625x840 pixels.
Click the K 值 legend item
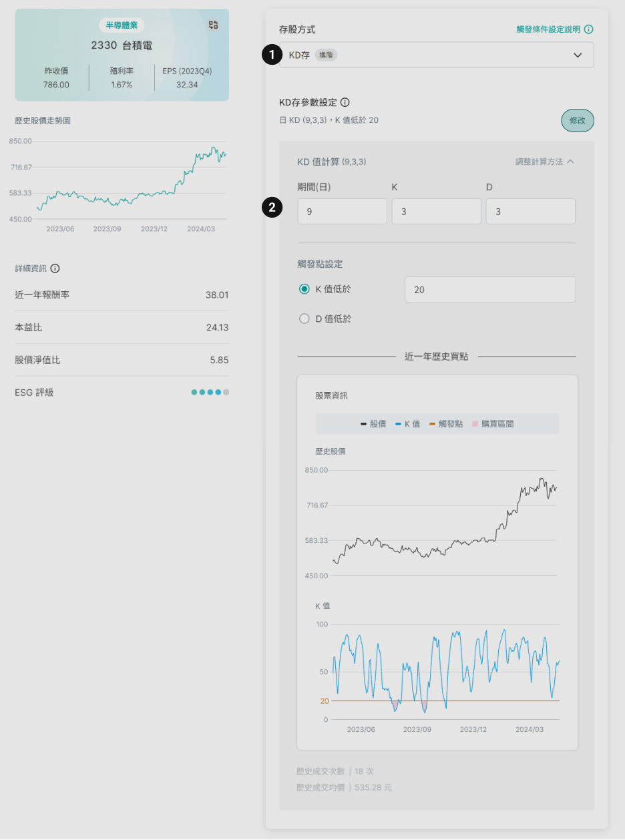click(x=407, y=424)
